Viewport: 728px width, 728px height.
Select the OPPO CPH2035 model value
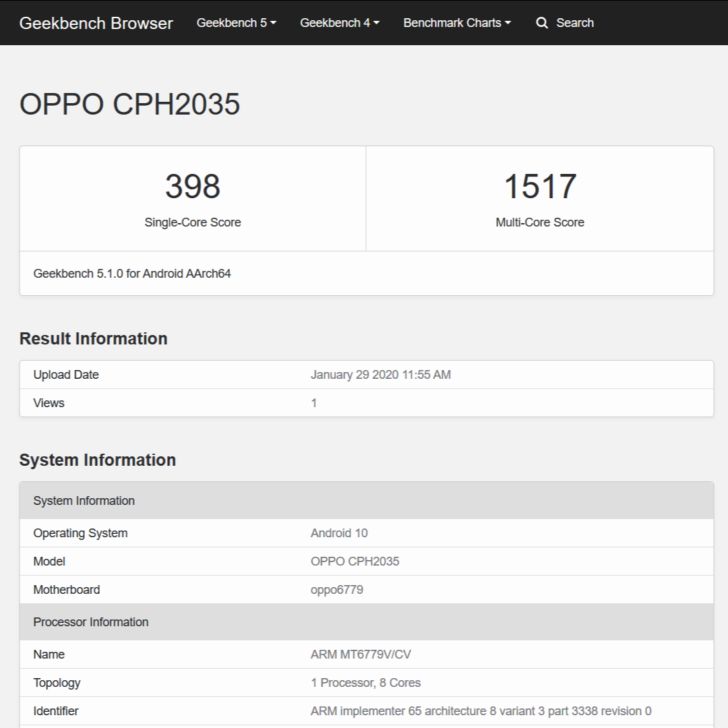click(355, 562)
